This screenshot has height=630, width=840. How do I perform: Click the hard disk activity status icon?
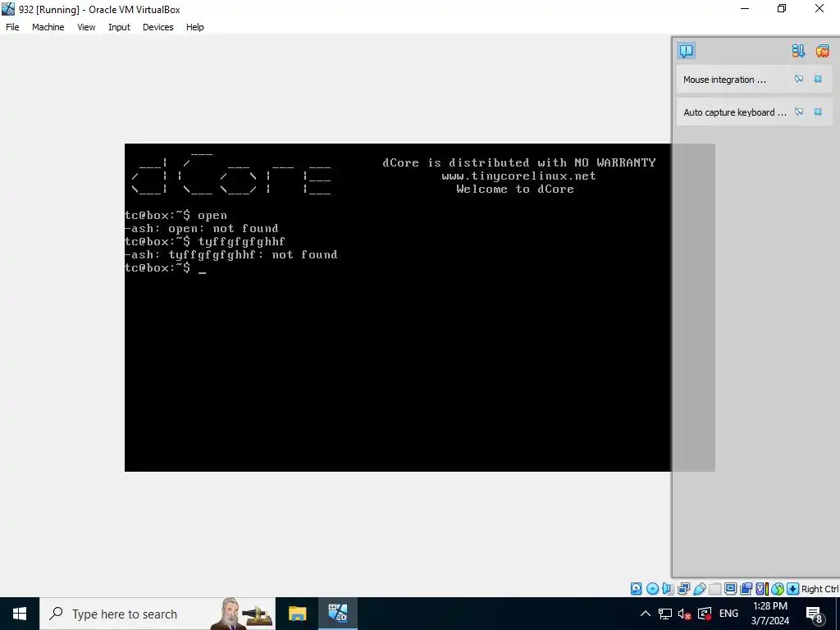(636, 589)
